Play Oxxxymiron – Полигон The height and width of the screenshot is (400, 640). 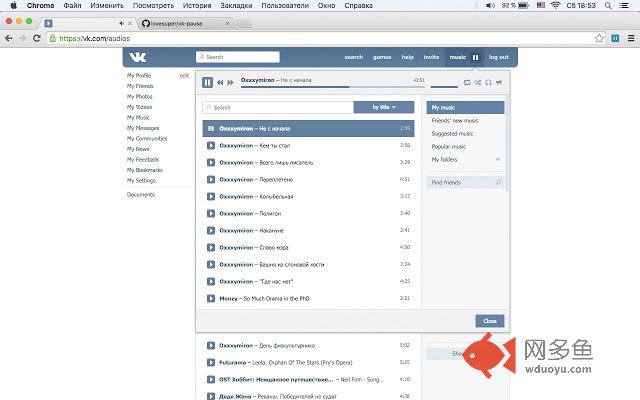point(211,213)
